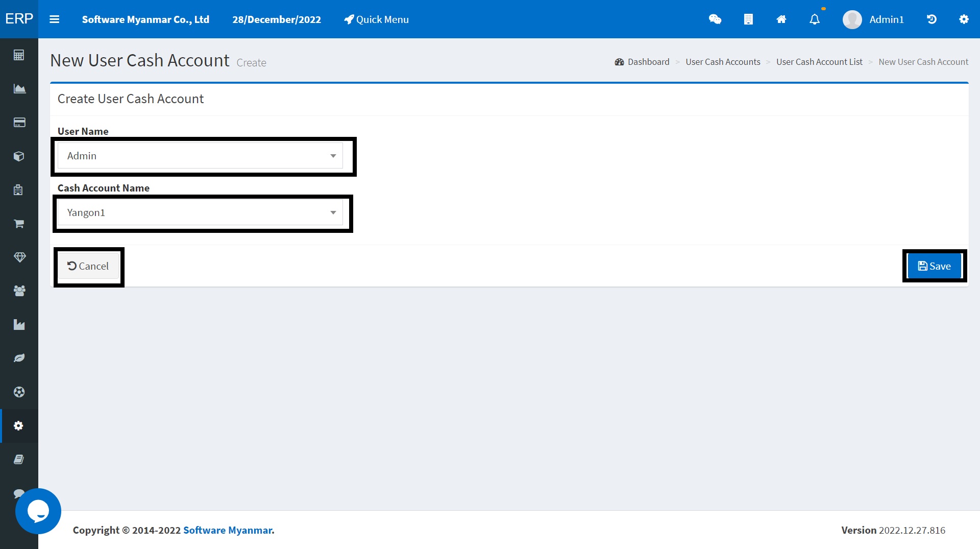
Task: Click the Admin1 user avatar
Action: pos(852,19)
